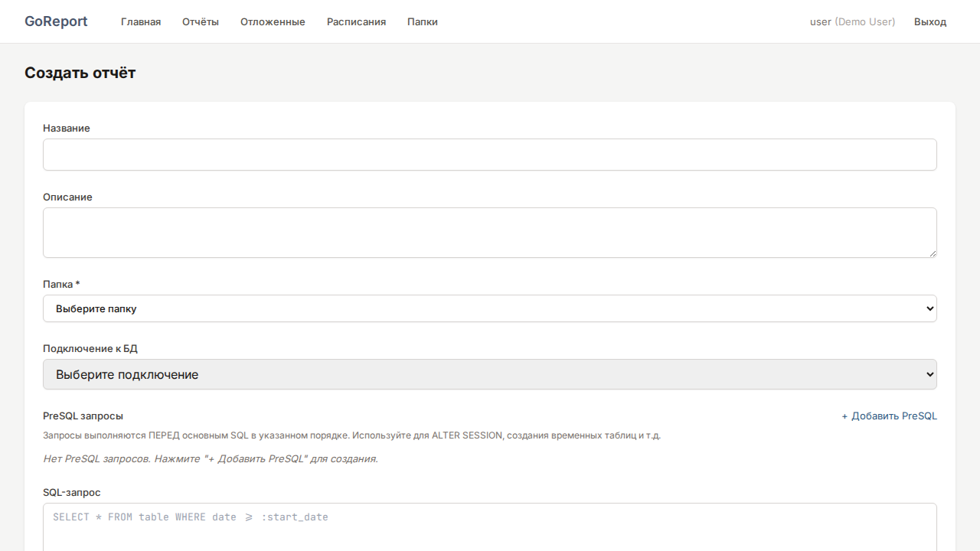Switch to the Папки section

pos(423,21)
